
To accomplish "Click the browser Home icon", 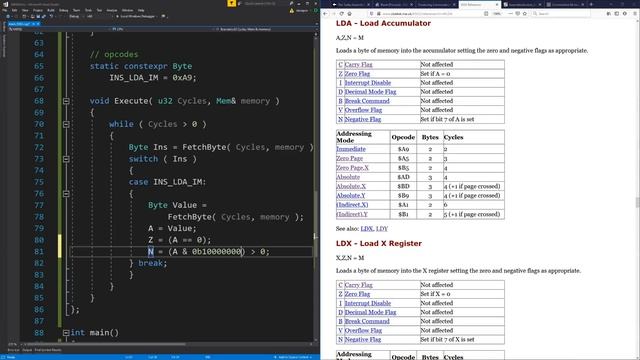I will pos(349,13).
